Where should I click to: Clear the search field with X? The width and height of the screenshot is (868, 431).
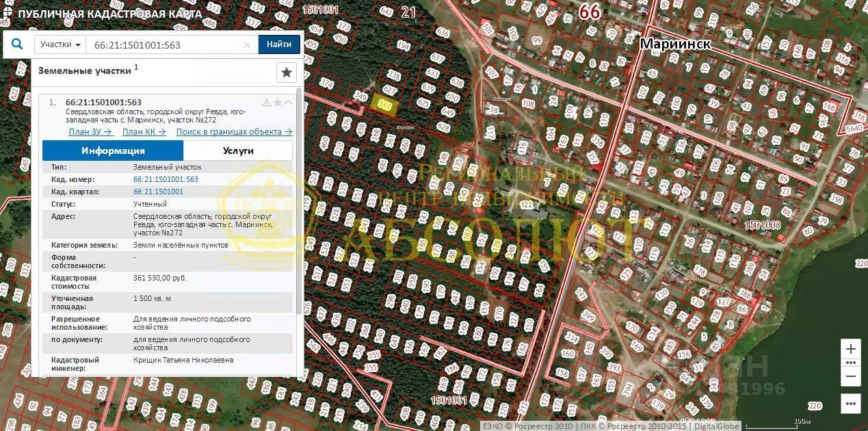tap(248, 45)
